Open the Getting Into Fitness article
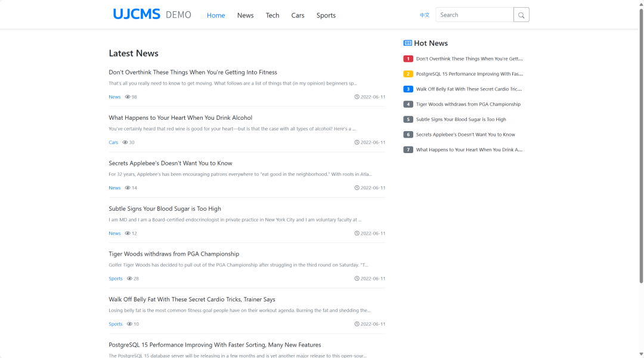Image resolution: width=644 pixels, height=358 pixels. pos(193,72)
